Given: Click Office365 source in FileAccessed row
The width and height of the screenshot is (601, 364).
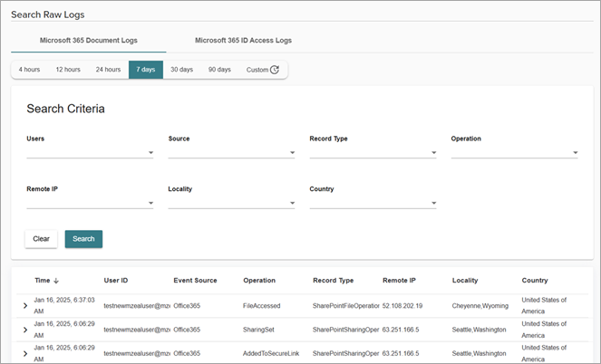Looking at the screenshot, I should pos(187,306).
